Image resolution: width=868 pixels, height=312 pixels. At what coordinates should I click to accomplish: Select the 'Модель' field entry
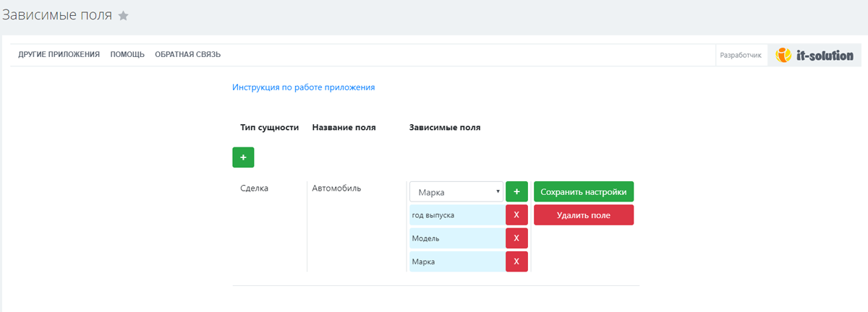click(x=456, y=238)
